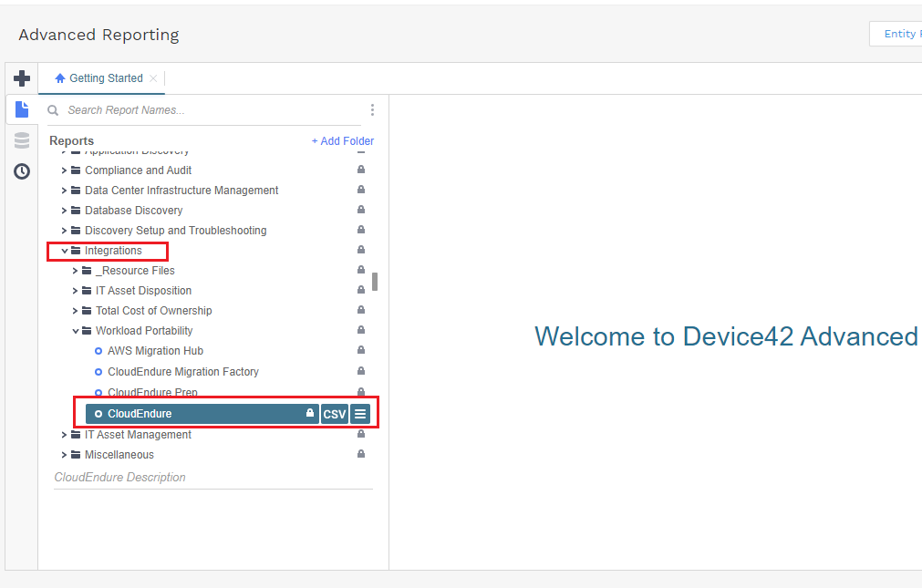Click the lock icon on Total Cost of Ownership row
Image resolution: width=922 pixels, height=588 pixels.
(361, 309)
